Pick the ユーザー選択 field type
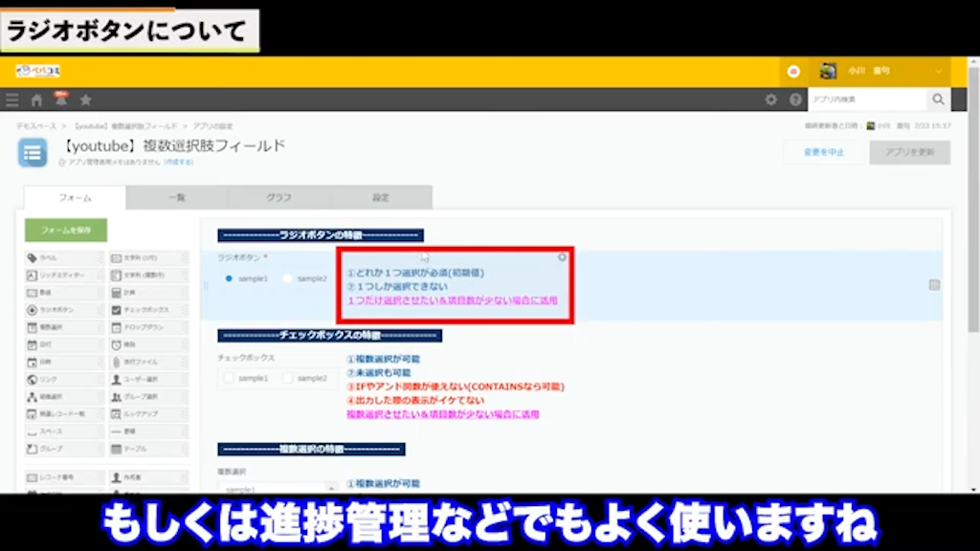Viewport: 980px width, 551px height. point(142,378)
